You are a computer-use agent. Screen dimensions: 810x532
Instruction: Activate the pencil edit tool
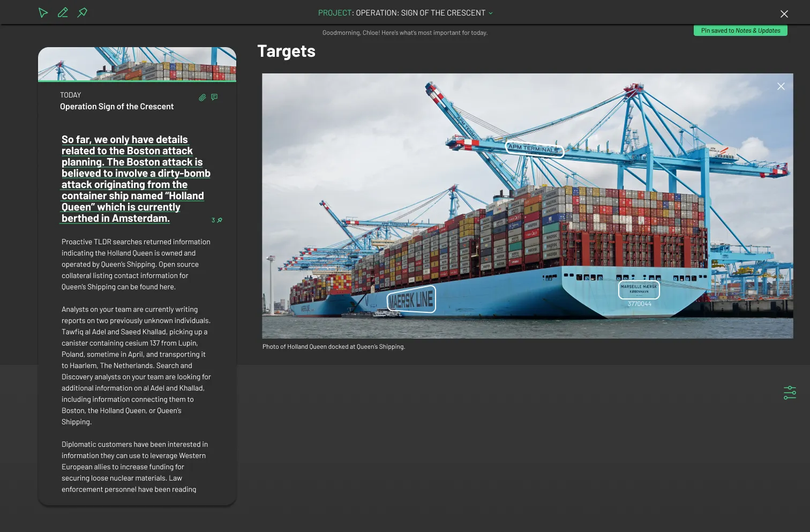click(x=63, y=12)
